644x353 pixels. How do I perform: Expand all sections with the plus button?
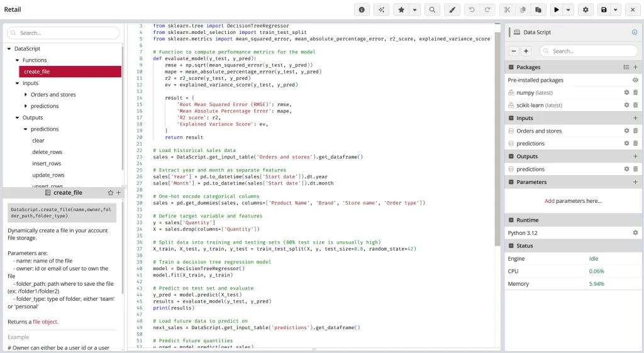526,52
